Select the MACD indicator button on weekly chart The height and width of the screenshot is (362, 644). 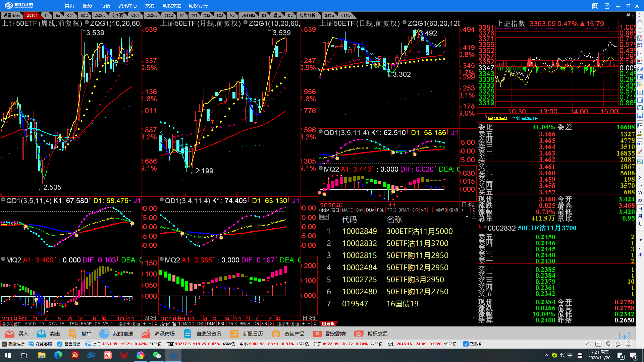[x=30, y=324]
